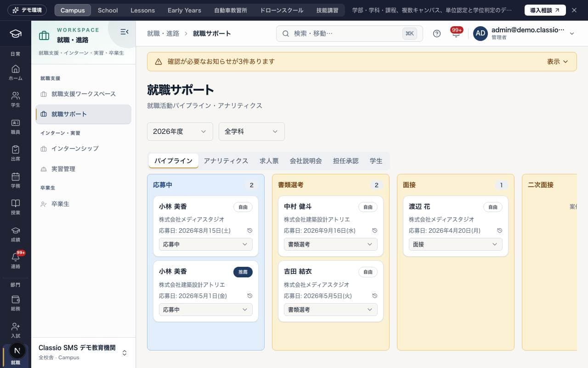The width and height of the screenshot is (588, 368).
Task: Open the 出席 attendance icon
Action: click(x=15, y=153)
